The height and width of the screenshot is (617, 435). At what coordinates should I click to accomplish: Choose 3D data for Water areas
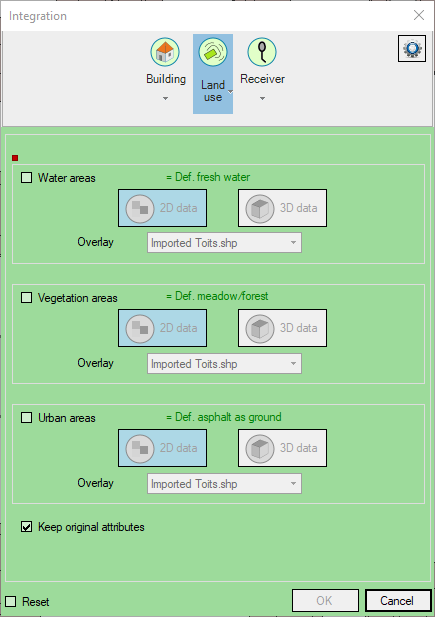pyautogui.click(x=282, y=208)
